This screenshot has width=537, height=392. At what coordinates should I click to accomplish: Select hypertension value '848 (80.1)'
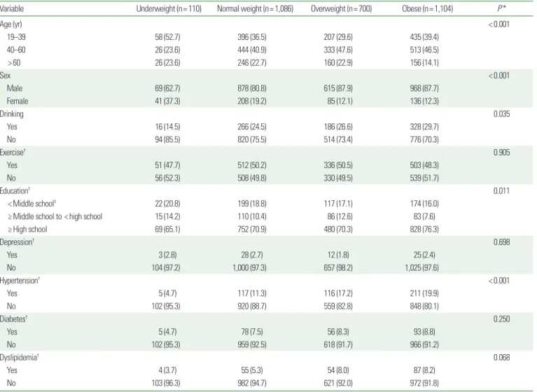pos(424,306)
